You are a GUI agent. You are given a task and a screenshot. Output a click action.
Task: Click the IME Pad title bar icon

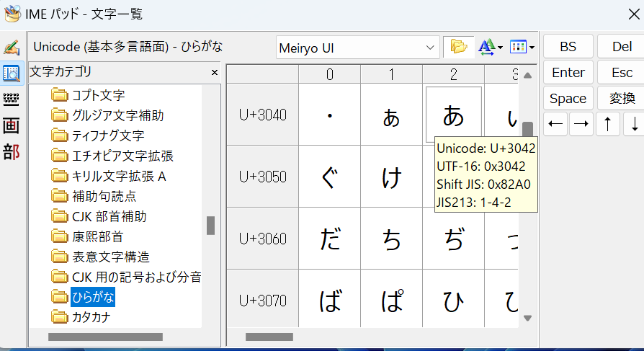pyautogui.click(x=12, y=14)
